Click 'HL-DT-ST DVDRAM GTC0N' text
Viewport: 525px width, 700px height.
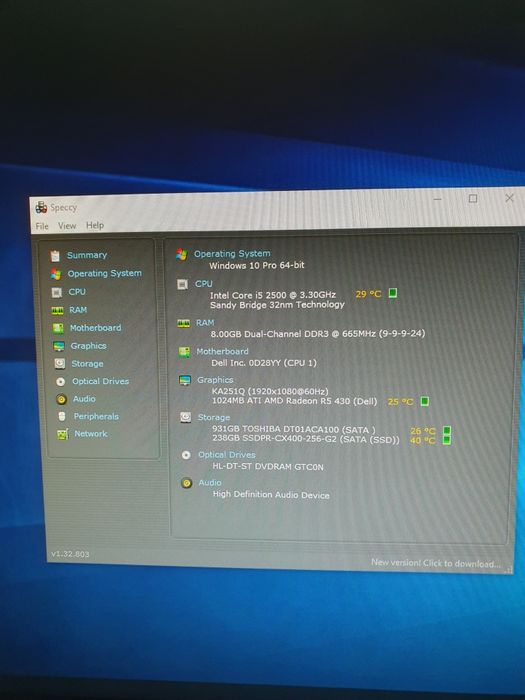268,467
